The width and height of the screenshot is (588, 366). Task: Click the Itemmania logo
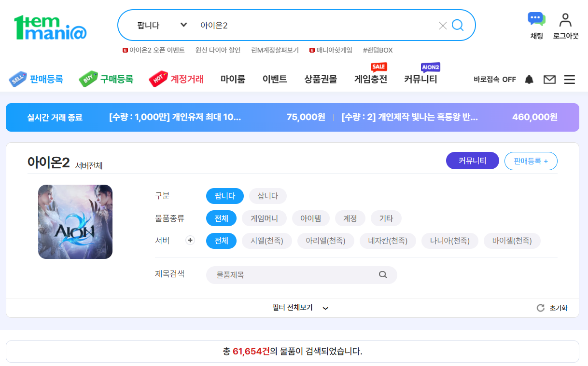coord(50,28)
